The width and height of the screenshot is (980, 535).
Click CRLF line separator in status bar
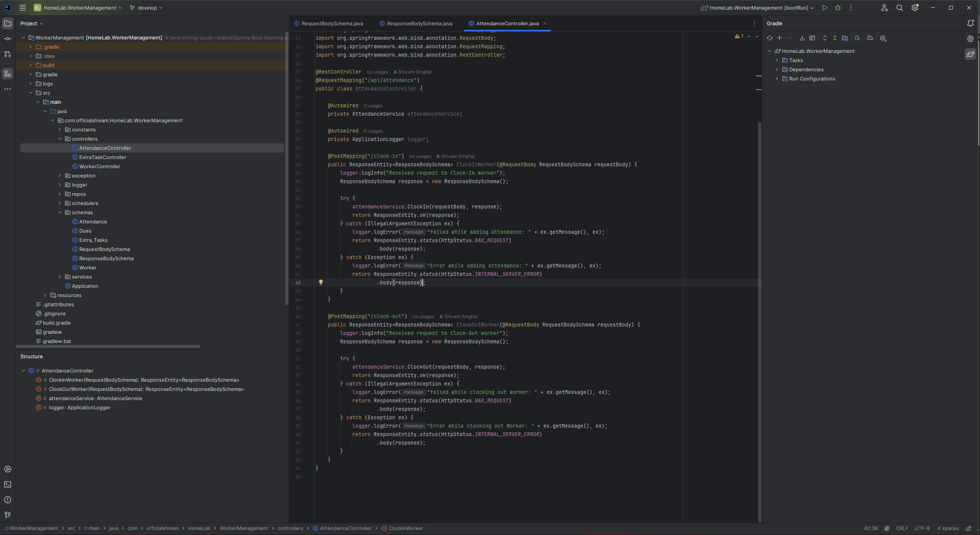[x=902, y=528]
